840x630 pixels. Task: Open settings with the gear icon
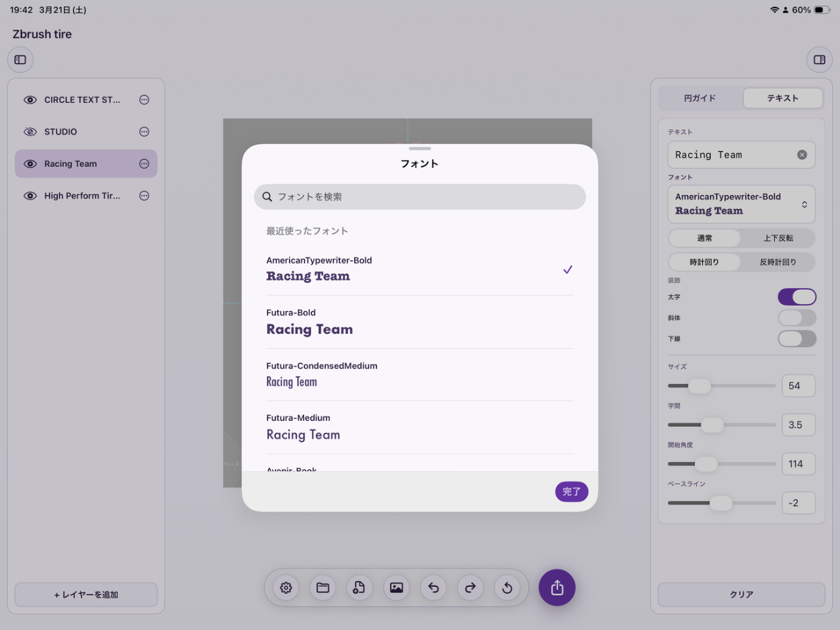[x=286, y=588]
